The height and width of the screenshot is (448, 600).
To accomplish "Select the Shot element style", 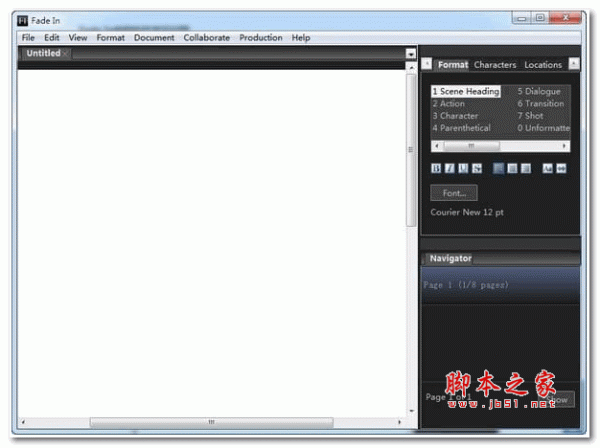I will 530,116.
